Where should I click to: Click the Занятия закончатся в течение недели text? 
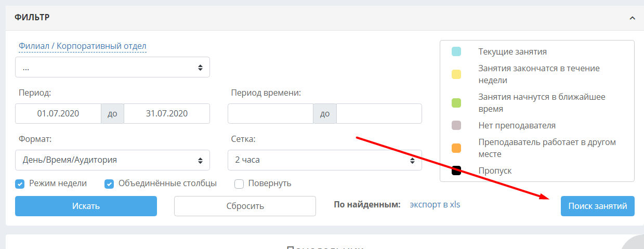click(x=539, y=74)
